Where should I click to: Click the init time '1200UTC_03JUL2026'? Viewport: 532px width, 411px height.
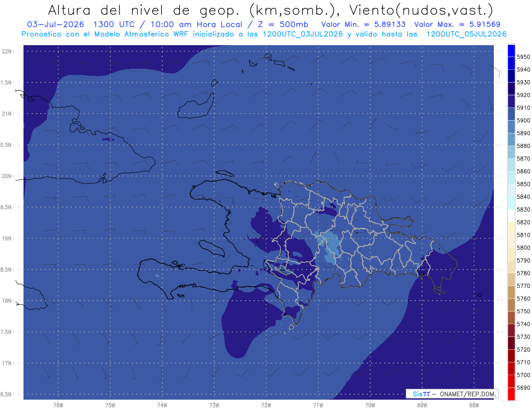click(x=302, y=34)
